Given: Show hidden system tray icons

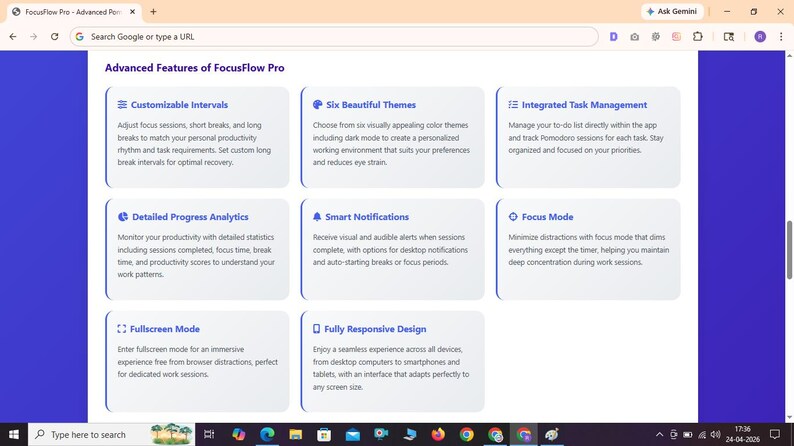Looking at the screenshot, I should click(659, 434).
